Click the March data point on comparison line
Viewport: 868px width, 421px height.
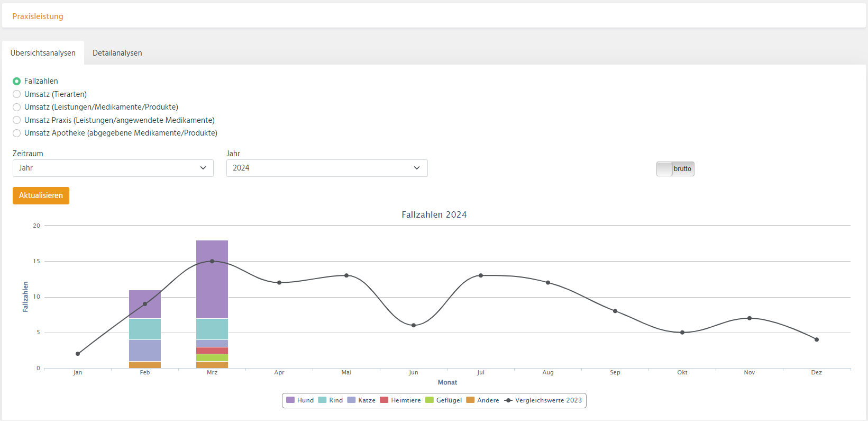[x=212, y=261]
